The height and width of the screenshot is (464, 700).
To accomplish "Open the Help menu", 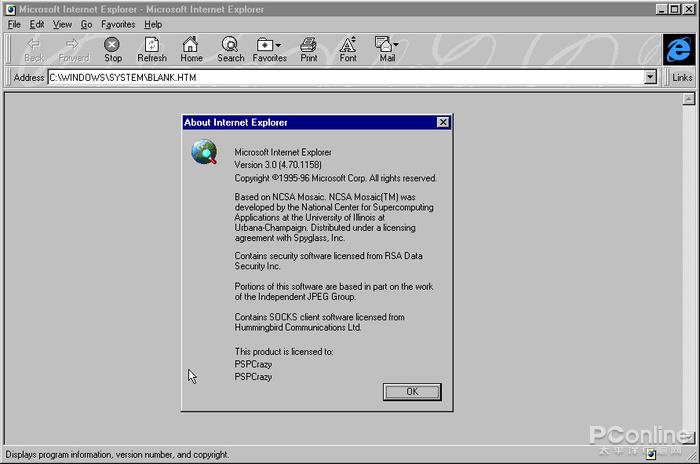I will click(x=153, y=25).
